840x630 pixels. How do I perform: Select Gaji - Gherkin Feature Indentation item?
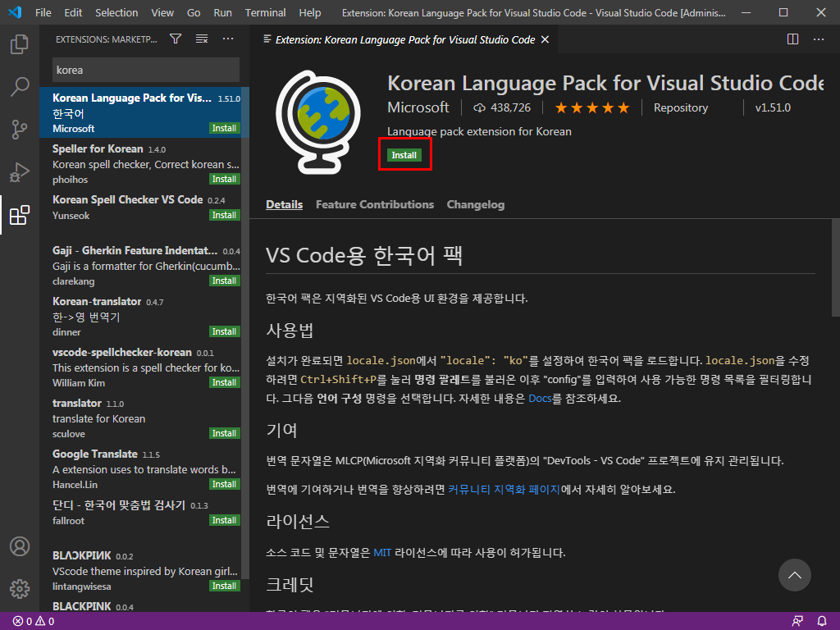coord(140,265)
